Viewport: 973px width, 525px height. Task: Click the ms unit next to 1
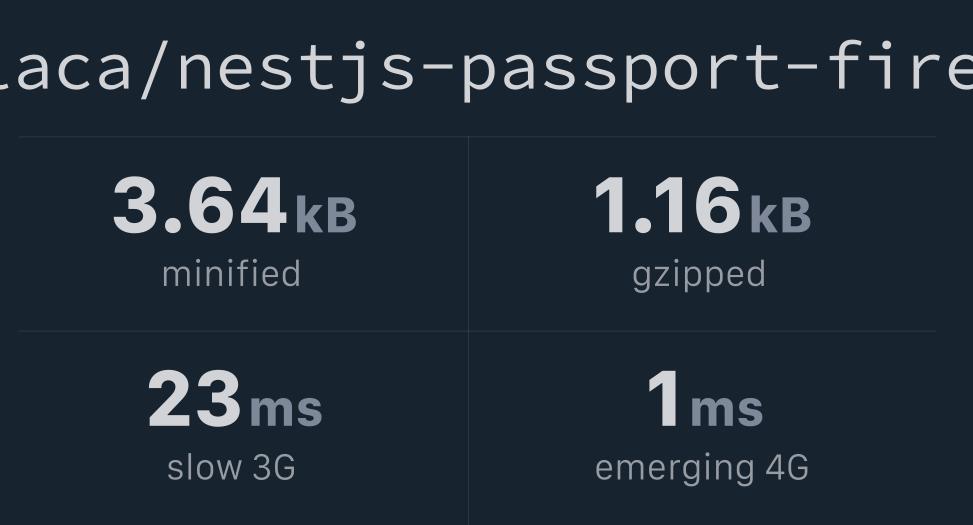pos(727,410)
